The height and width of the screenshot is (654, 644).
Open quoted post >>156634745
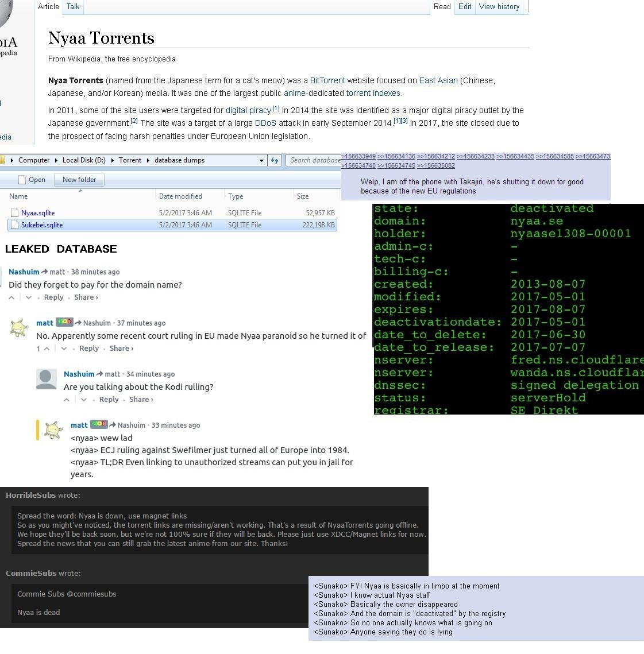coord(396,165)
